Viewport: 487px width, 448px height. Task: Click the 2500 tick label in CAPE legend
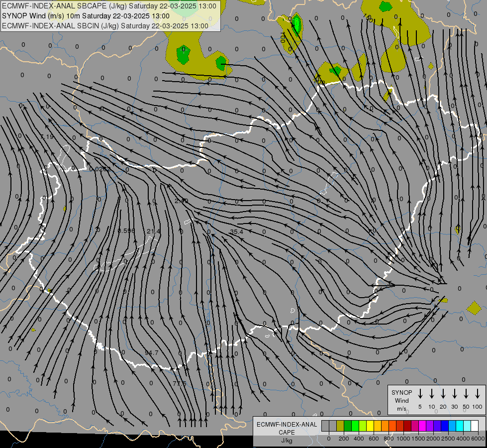(x=448, y=439)
